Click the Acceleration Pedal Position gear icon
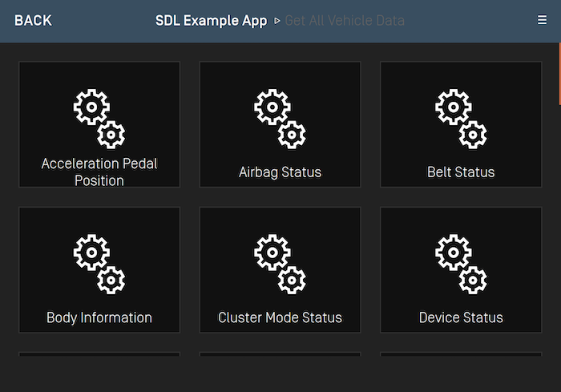The width and height of the screenshot is (561, 392). tap(99, 119)
